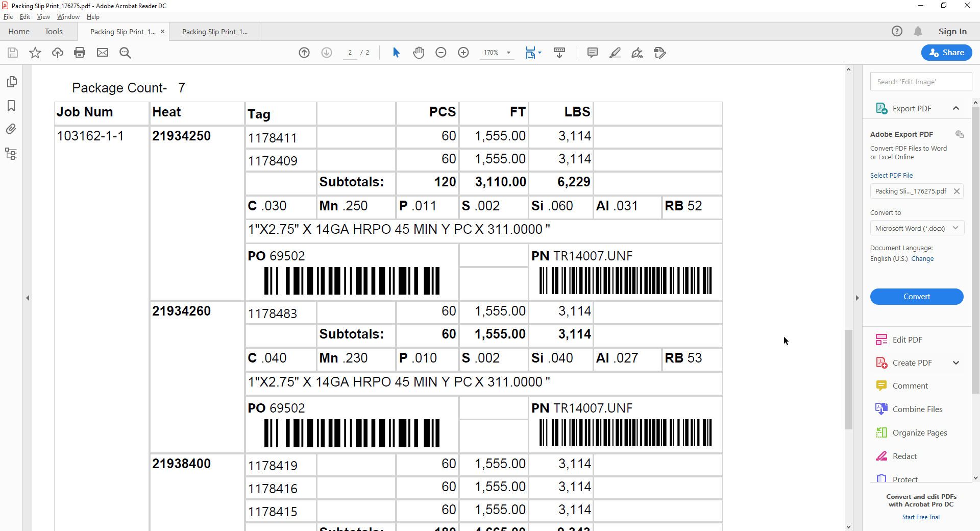Image resolution: width=980 pixels, height=531 pixels.
Task: Click the upload to cloud icon
Action: coord(58,53)
